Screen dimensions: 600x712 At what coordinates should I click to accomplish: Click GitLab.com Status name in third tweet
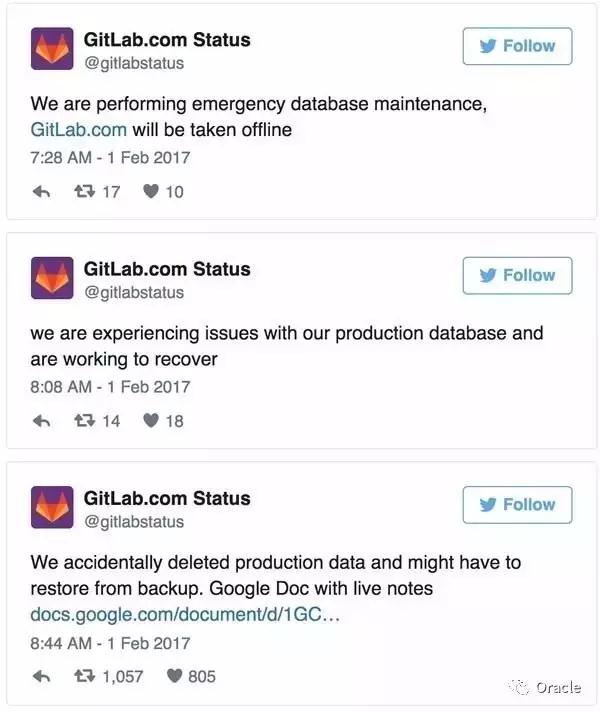coord(167,498)
